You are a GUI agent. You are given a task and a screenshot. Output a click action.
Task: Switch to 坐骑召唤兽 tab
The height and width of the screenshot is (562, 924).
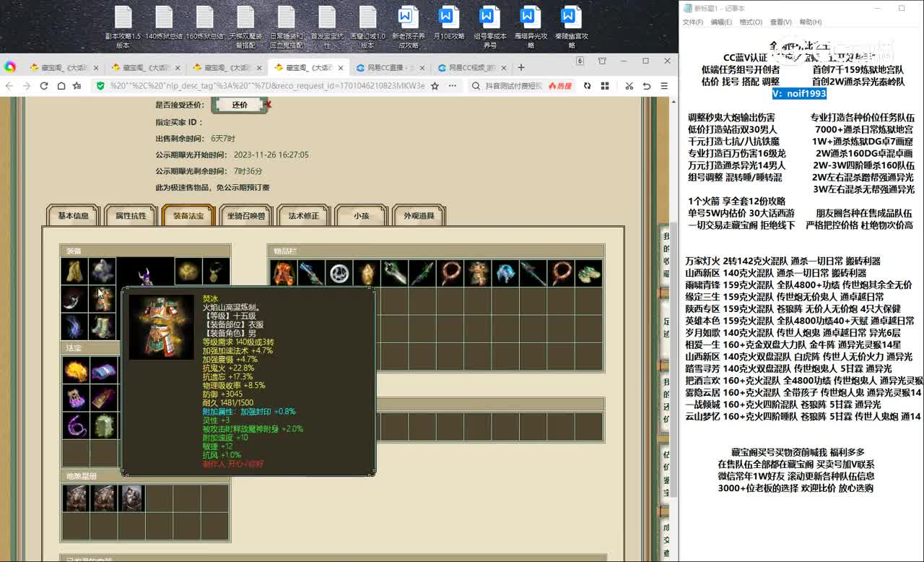(246, 216)
